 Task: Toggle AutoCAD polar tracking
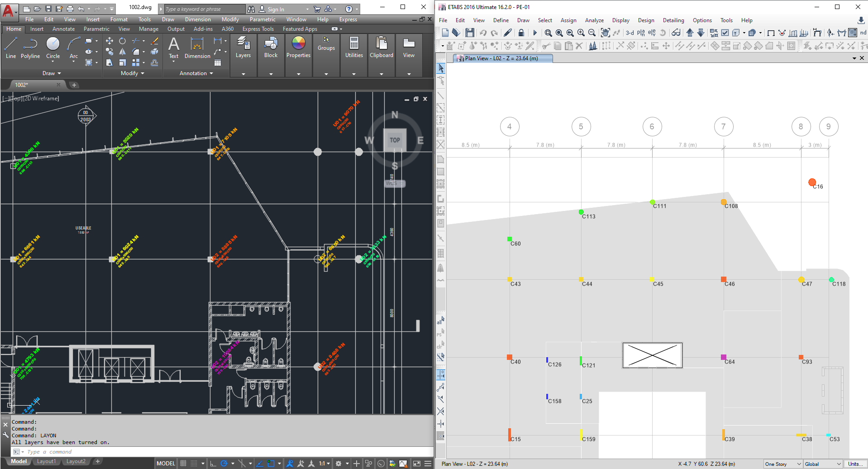[224, 463]
